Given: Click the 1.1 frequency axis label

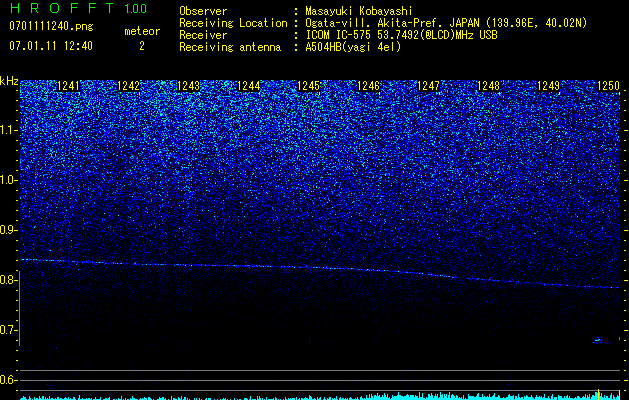Looking at the screenshot, I should pyautogui.click(x=9, y=130).
